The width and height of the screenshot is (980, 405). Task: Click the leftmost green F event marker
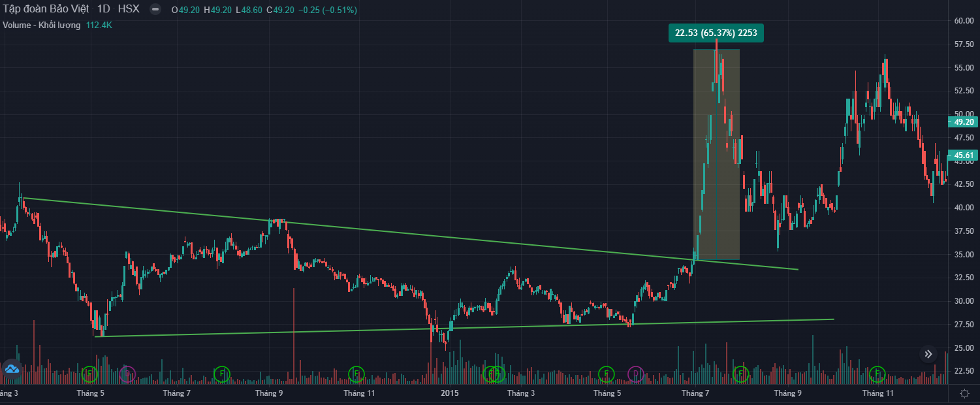tap(90, 374)
